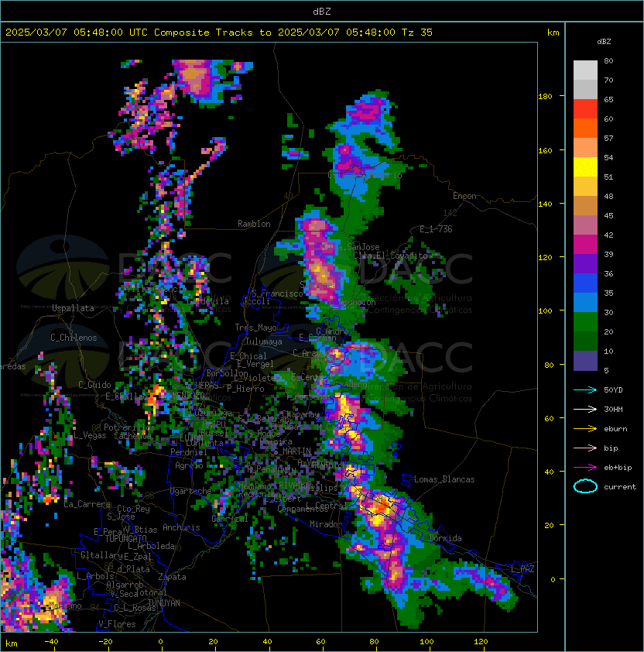The height and width of the screenshot is (652, 644).
Task: Select the orange 57-60 dBZ legend swatch
Action: 585,129
